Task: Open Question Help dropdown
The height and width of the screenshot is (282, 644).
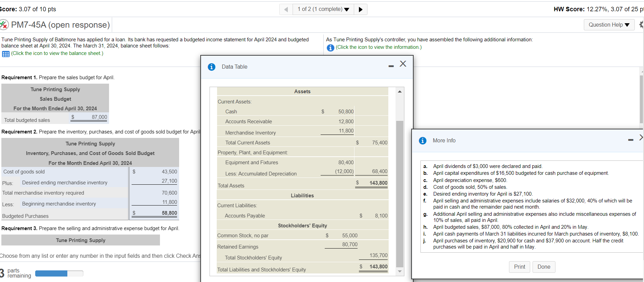Action: coord(609,25)
